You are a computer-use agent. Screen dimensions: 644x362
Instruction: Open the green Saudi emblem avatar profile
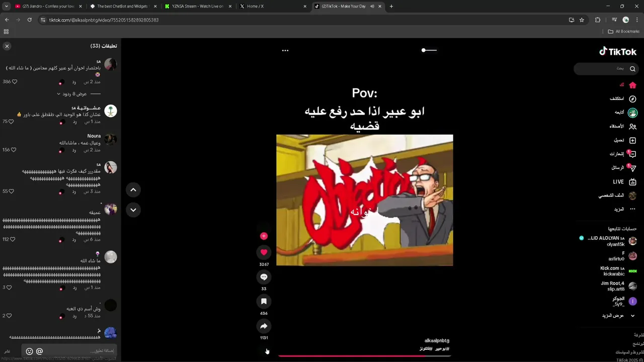(x=111, y=111)
